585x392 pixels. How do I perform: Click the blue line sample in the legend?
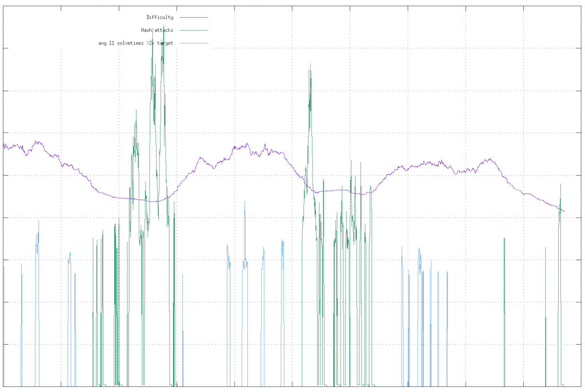pos(193,42)
